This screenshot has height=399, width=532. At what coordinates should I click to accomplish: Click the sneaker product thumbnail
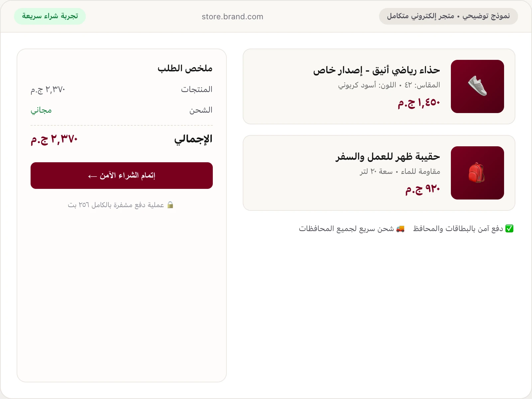point(477,86)
